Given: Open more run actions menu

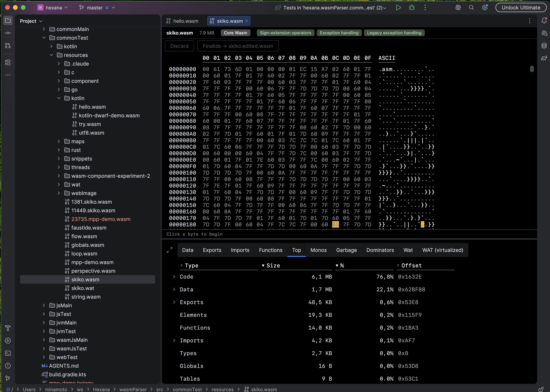Looking at the screenshot, I should (425, 7).
